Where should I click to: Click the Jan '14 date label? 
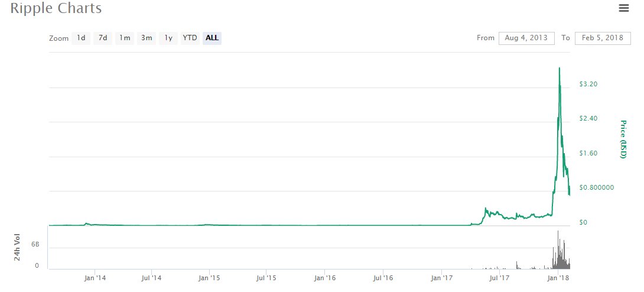click(95, 278)
